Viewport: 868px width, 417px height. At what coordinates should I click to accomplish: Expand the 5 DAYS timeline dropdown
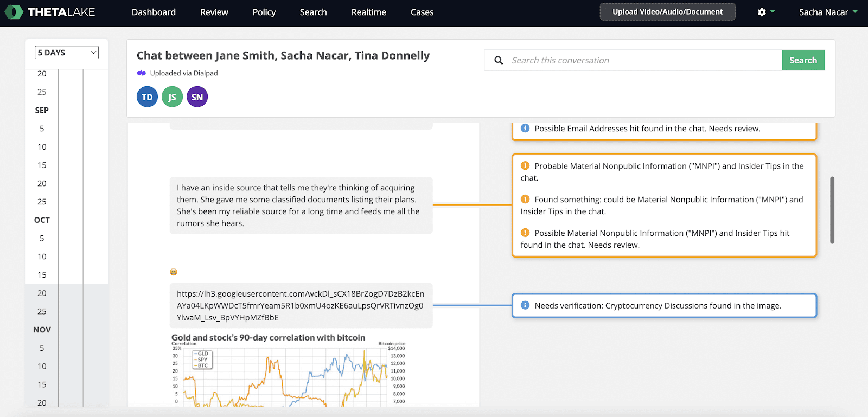coord(67,53)
